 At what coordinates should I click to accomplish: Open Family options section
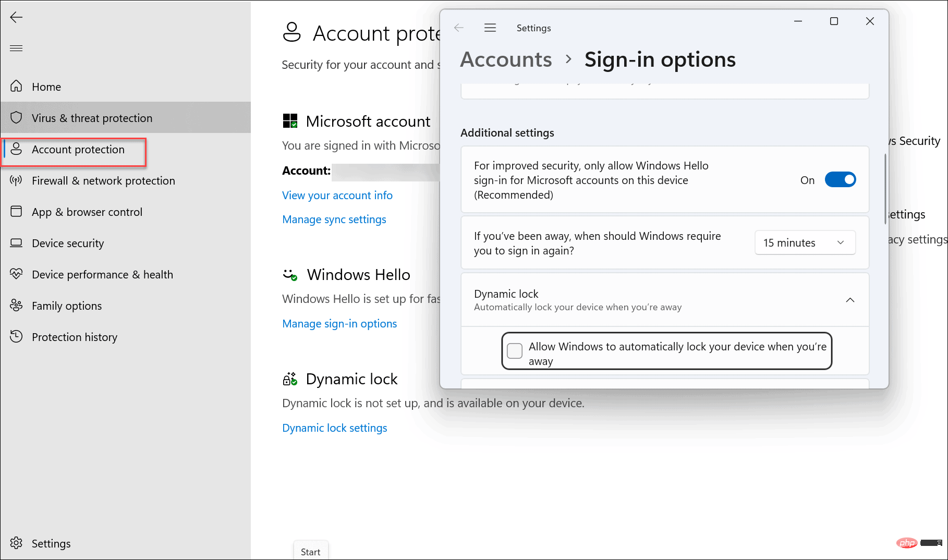[66, 306]
